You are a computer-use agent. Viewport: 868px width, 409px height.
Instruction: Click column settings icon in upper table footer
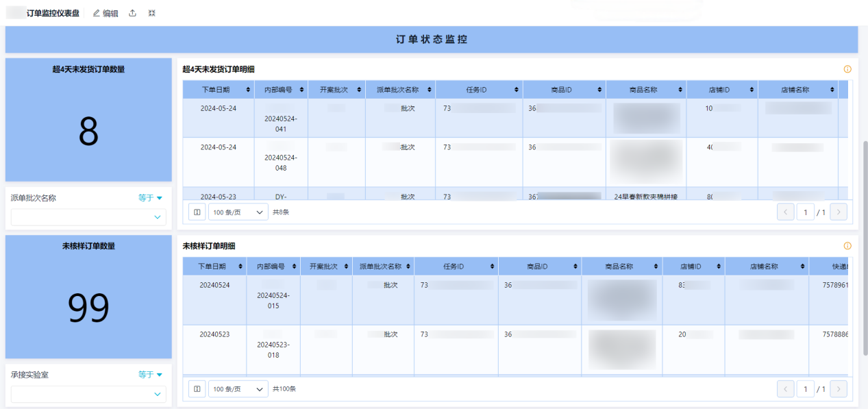click(197, 212)
